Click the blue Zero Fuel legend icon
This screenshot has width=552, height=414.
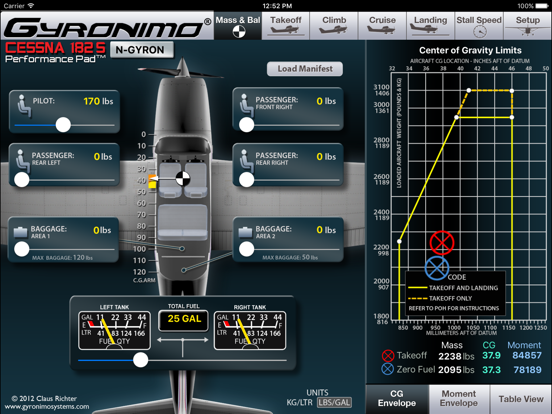click(x=388, y=369)
